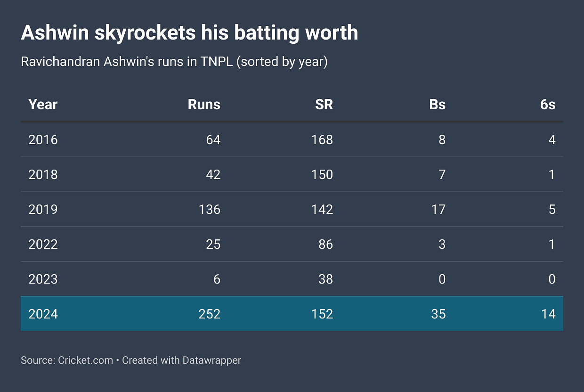Select the 2023 year cell
584x392 pixels.
[x=43, y=279]
